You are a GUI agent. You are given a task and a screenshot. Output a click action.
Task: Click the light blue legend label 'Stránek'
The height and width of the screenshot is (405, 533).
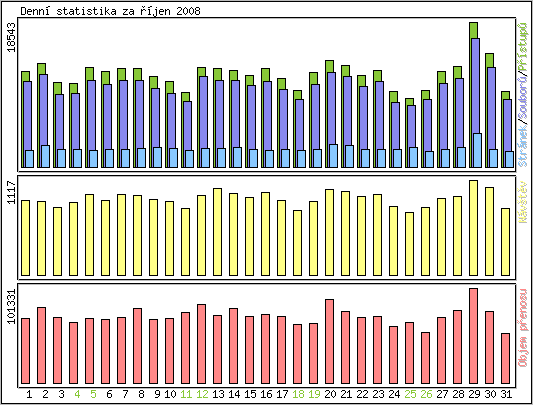(x=523, y=146)
